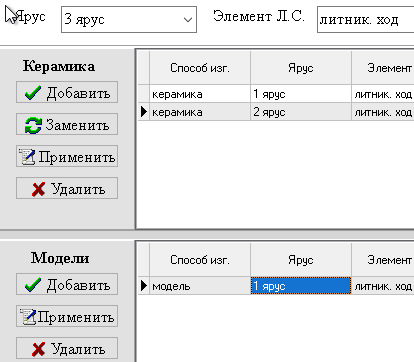The height and width of the screenshot is (362, 414).
Task: Click Удалить button in Керамика panel
Action: click(x=67, y=188)
